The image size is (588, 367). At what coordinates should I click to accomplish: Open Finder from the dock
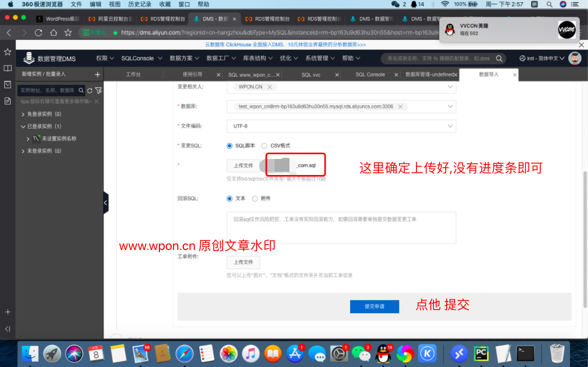pyautogui.click(x=30, y=354)
